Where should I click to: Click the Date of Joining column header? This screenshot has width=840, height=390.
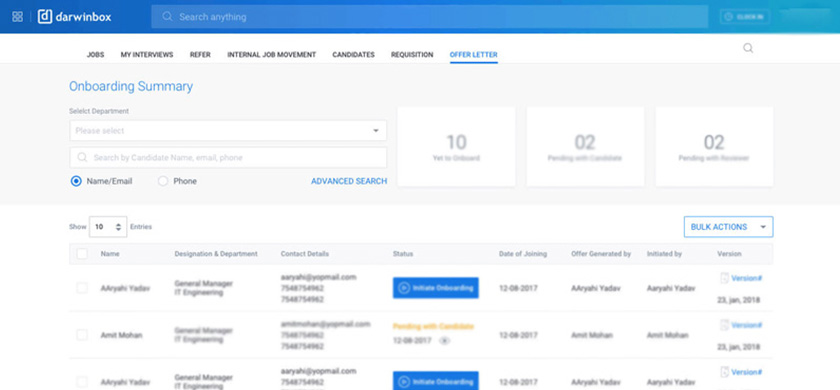click(523, 254)
